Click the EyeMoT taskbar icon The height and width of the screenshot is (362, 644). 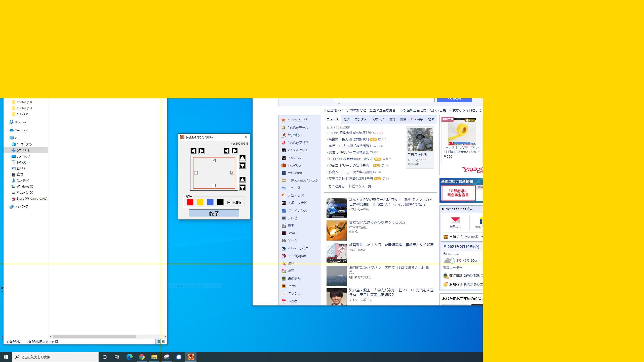tap(191, 357)
